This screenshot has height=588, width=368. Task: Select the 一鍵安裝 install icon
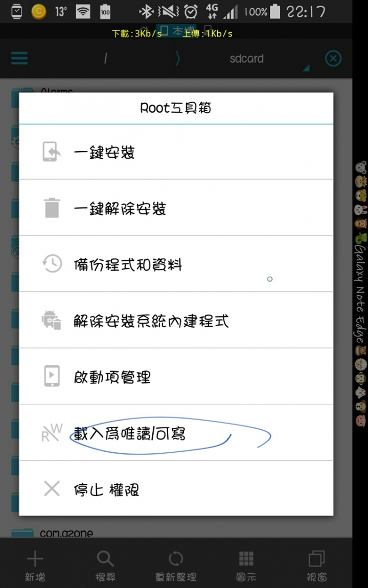coord(52,152)
